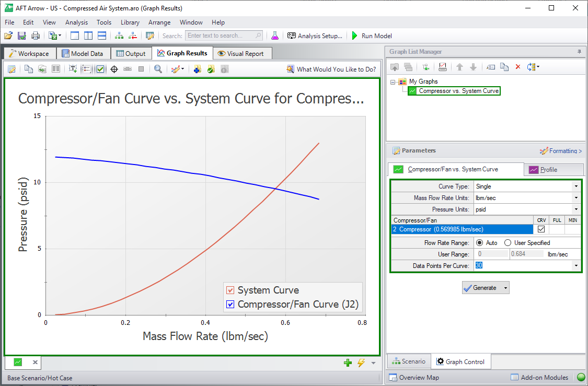Click the graph data table columns icon
Image resolution: width=588 pixels, height=386 pixels.
tap(56, 69)
